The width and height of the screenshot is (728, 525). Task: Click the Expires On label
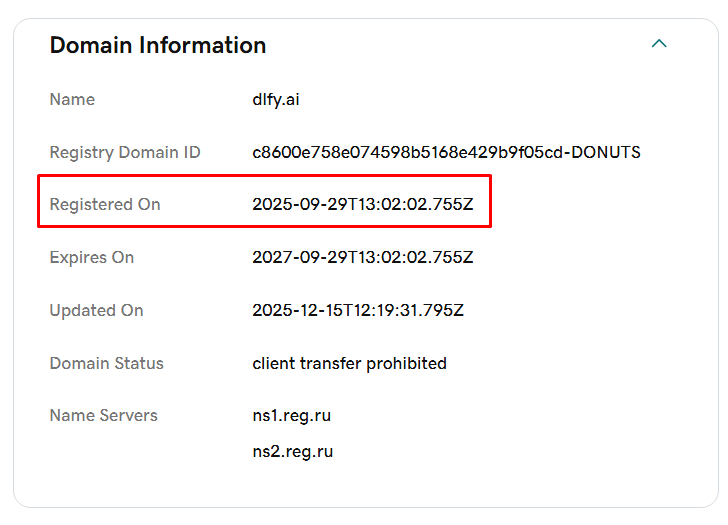click(92, 257)
